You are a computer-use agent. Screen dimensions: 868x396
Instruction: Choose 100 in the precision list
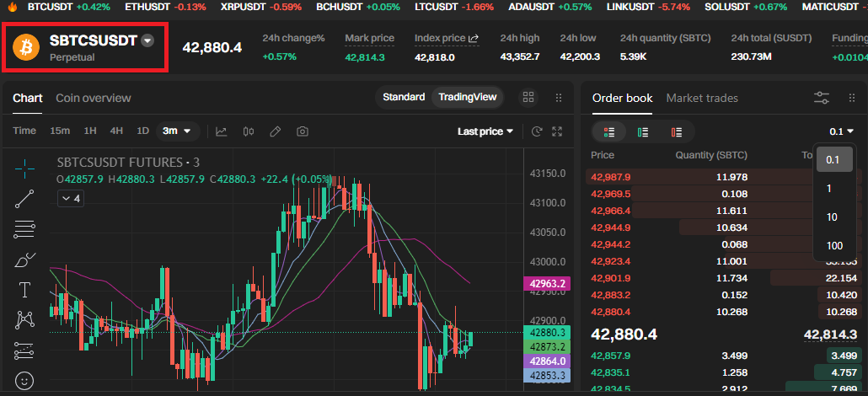tap(834, 246)
